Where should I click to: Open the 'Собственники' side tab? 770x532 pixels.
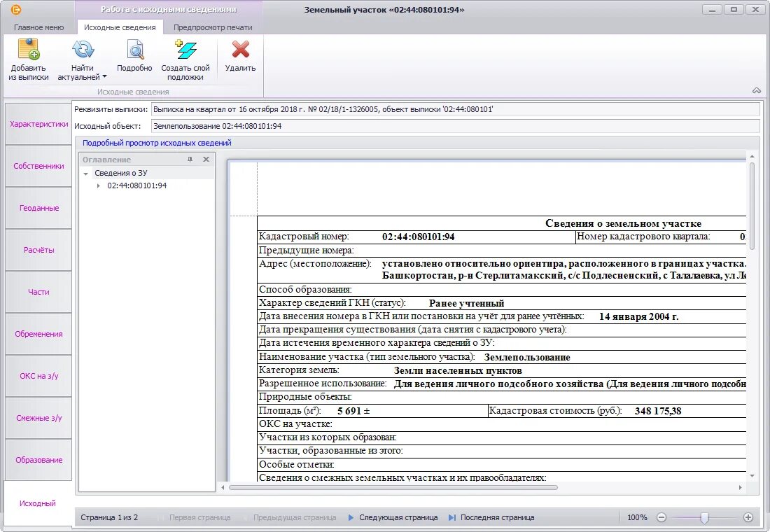(x=38, y=166)
